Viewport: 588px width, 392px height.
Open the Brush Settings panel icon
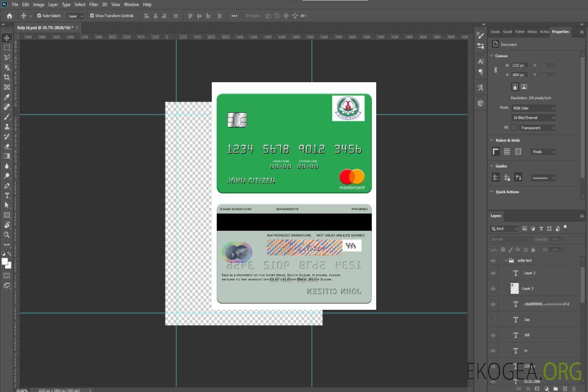tap(480, 35)
